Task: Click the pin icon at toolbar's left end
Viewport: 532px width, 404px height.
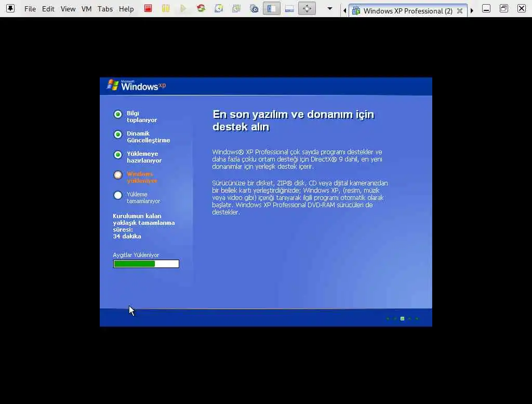Action: pos(10,8)
